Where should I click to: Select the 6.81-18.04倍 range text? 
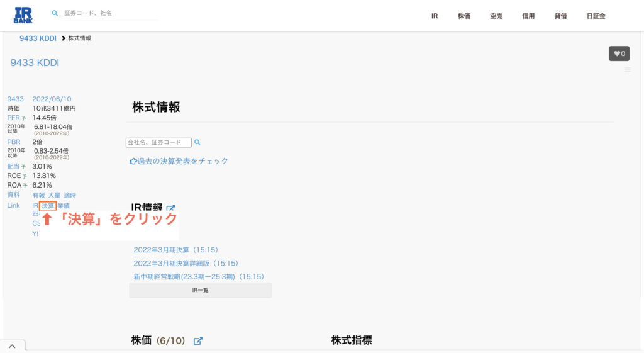click(x=53, y=127)
